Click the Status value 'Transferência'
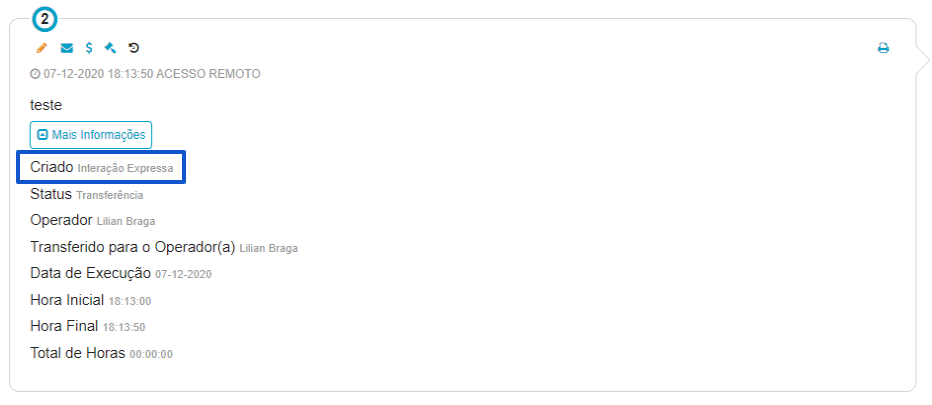 tap(110, 195)
